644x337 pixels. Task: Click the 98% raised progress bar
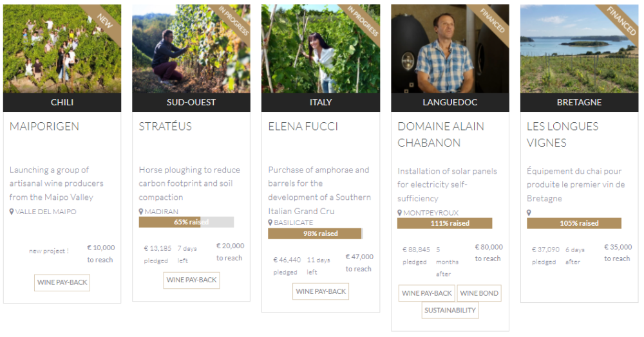point(315,233)
